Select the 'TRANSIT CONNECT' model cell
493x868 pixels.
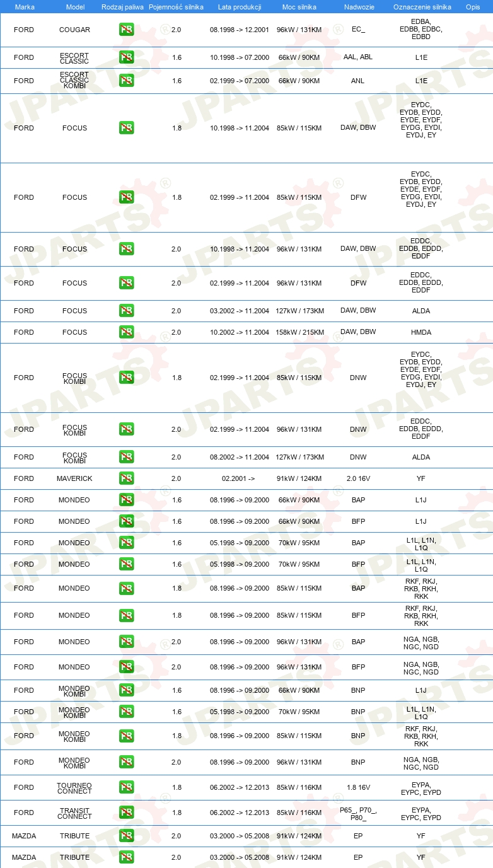(x=74, y=813)
